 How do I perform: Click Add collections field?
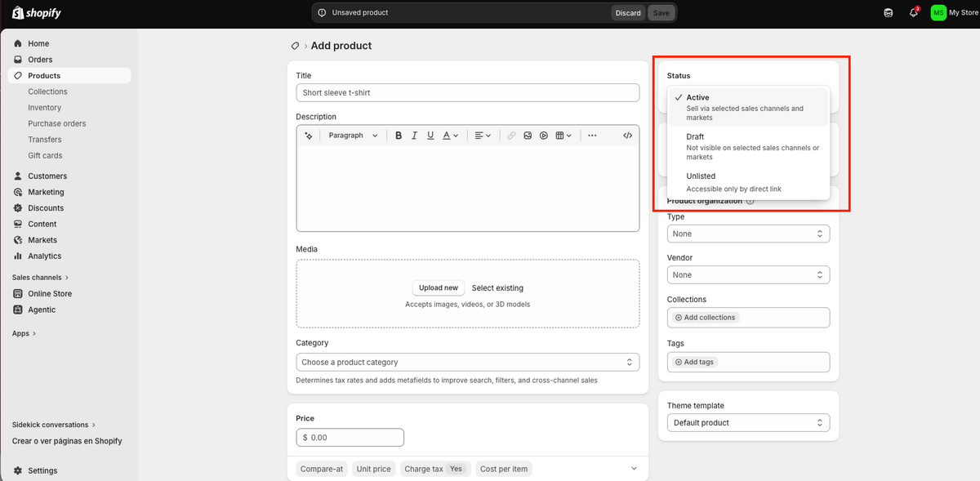pyautogui.click(x=748, y=317)
